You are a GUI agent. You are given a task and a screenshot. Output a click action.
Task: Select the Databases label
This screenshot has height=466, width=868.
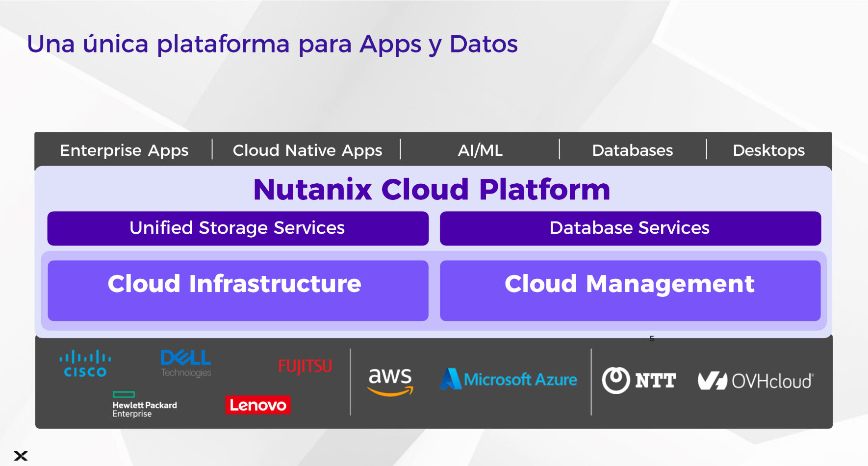(633, 150)
